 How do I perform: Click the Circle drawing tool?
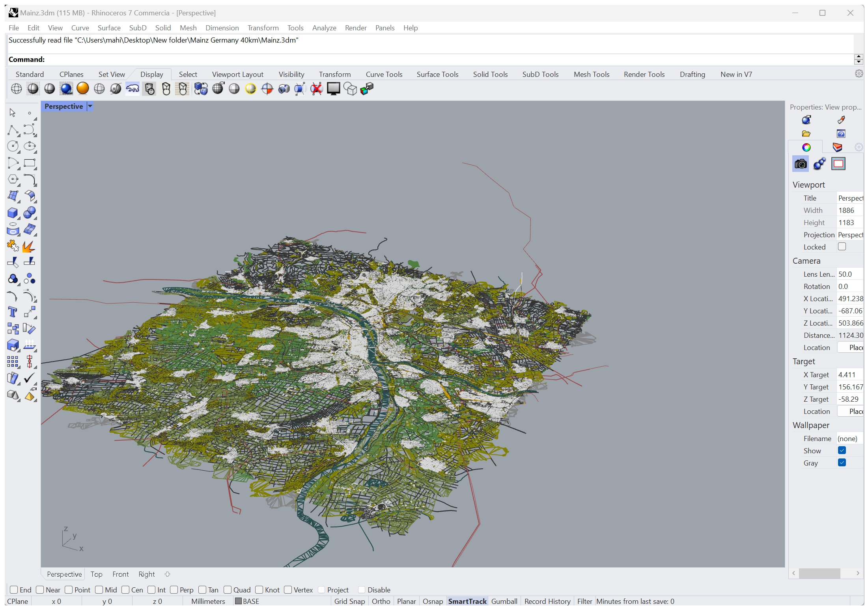click(x=13, y=146)
